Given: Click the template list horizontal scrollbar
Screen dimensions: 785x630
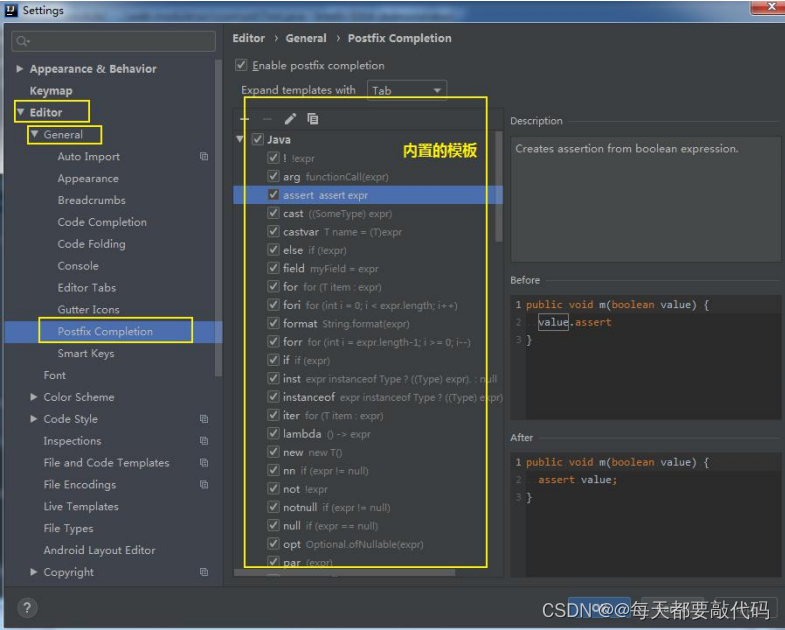Looking at the screenshot, I should [x=344, y=572].
